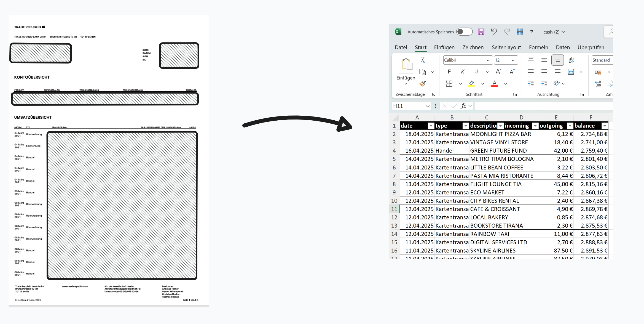Toggle the Automatisches Speichern switch

click(x=464, y=32)
